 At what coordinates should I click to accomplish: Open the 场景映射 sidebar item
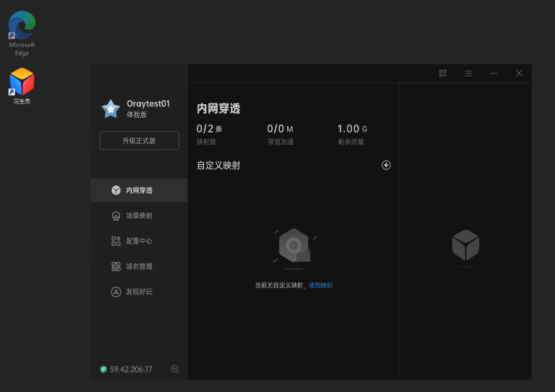pos(139,216)
